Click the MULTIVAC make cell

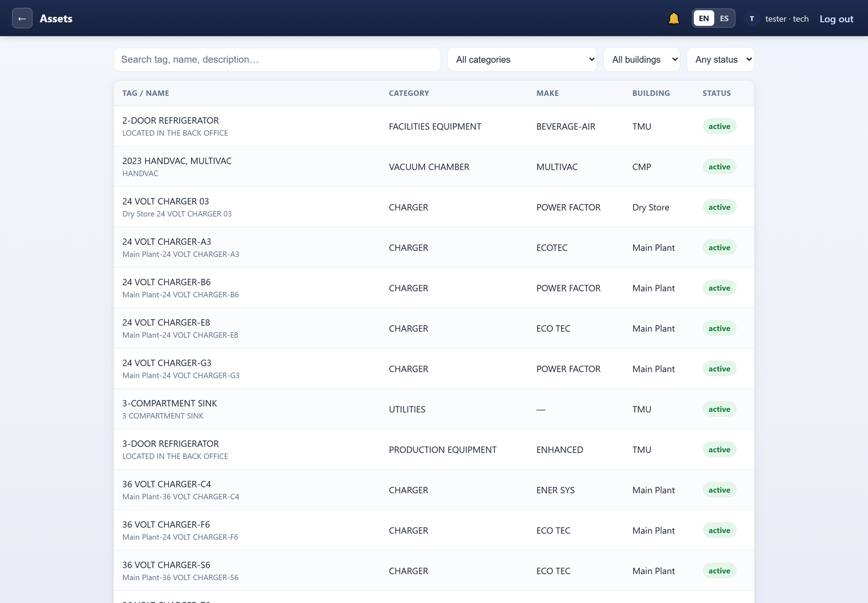[557, 167]
